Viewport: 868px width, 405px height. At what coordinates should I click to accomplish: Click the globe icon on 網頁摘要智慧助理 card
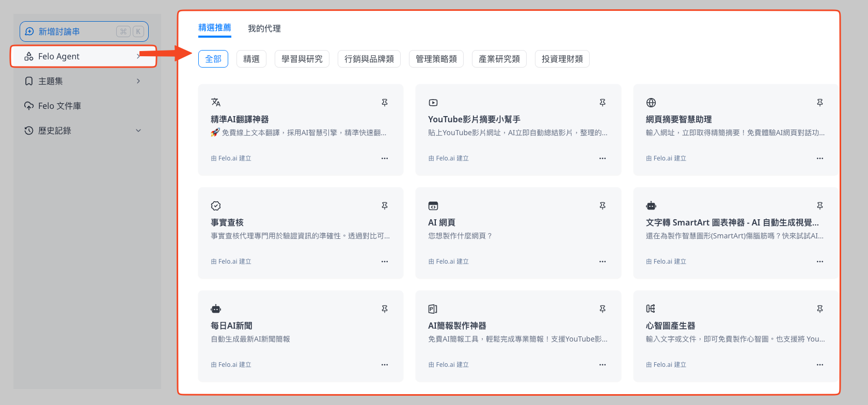[x=651, y=103]
